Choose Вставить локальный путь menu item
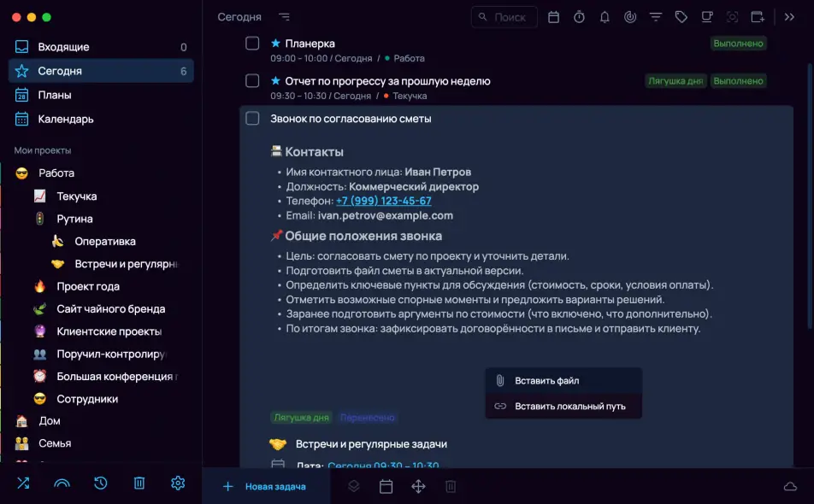The width and height of the screenshot is (814, 504). (569, 407)
